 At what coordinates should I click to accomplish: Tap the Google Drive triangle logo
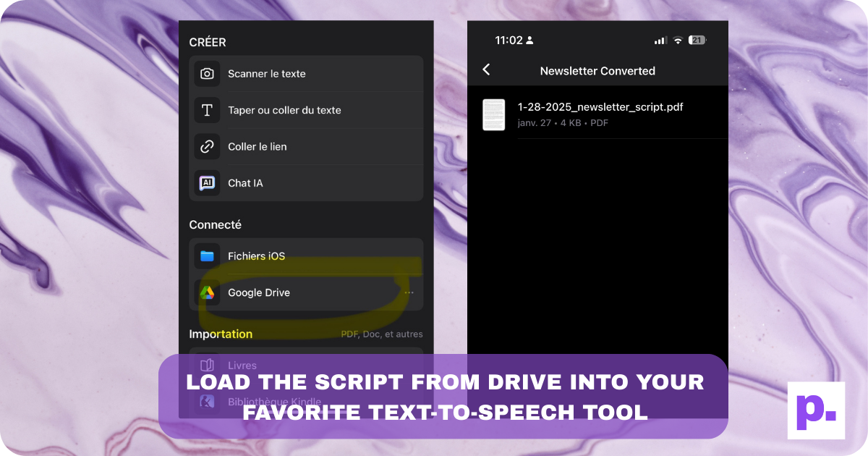click(x=207, y=292)
